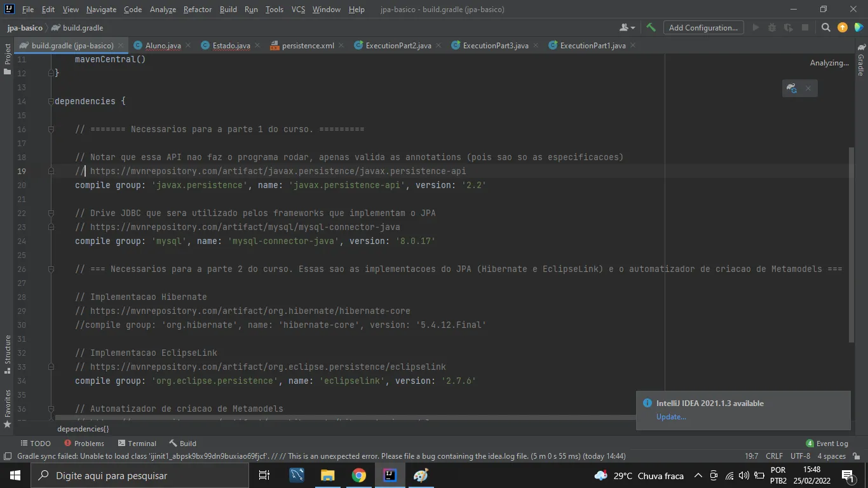
Task: Open the Problems tool window
Action: 84,444
